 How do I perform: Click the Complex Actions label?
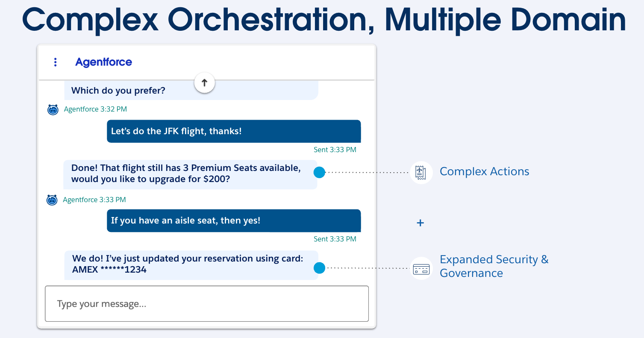[485, 171]
